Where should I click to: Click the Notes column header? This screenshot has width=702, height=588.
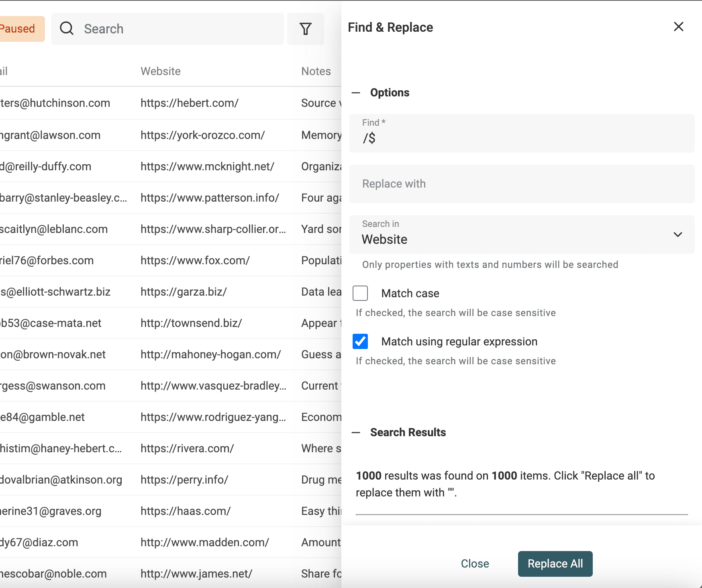pos(316,71)
